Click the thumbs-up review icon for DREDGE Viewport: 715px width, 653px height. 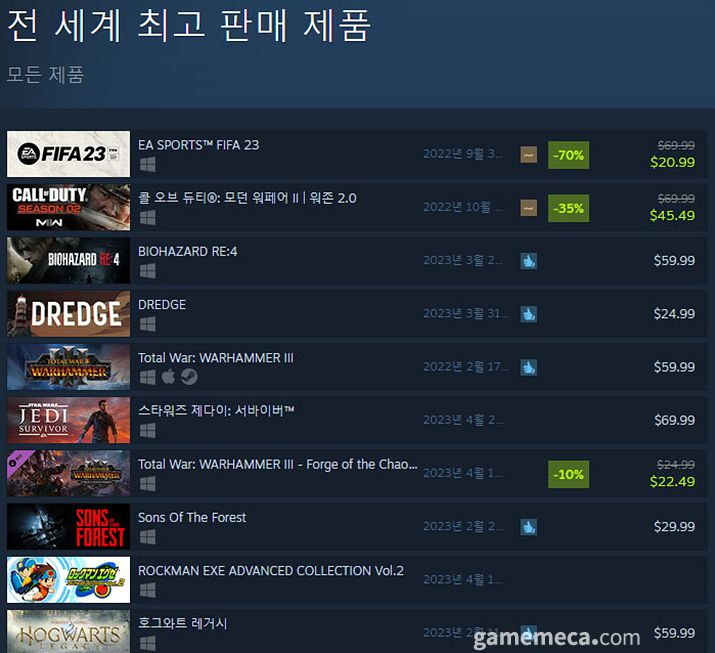point(528,314)
